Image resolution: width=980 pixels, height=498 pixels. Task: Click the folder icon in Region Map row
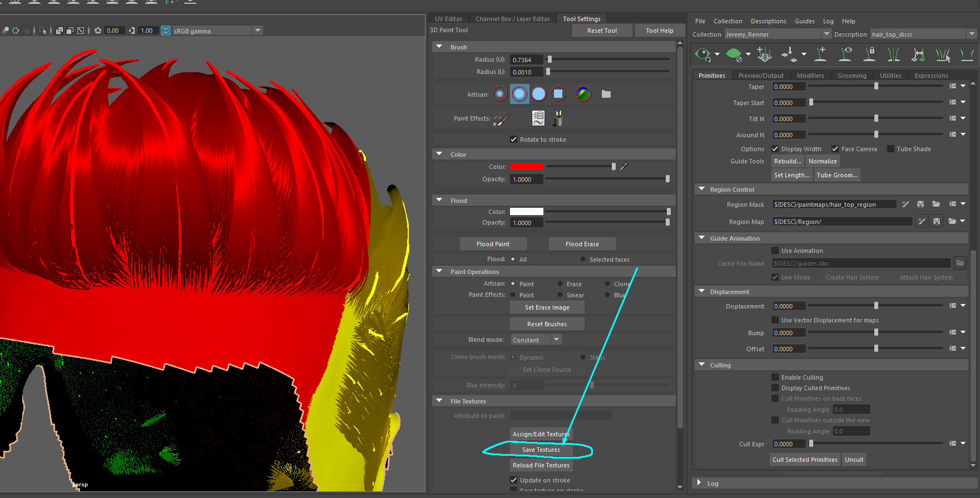(x=952, y=221)
